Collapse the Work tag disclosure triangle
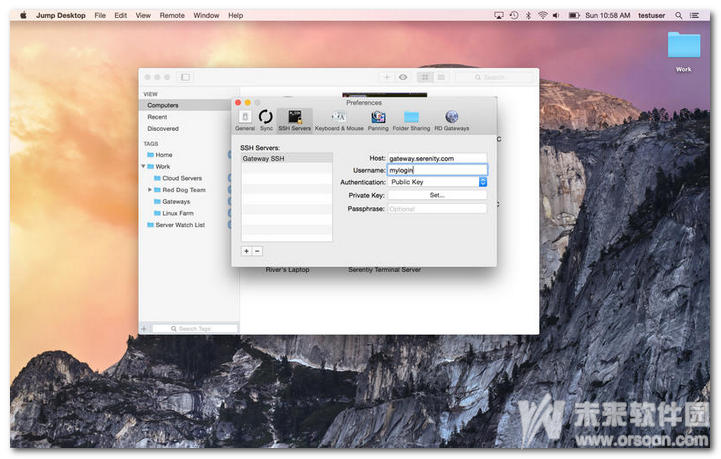This screenshot has width=721, height=459. click(143, 166)
